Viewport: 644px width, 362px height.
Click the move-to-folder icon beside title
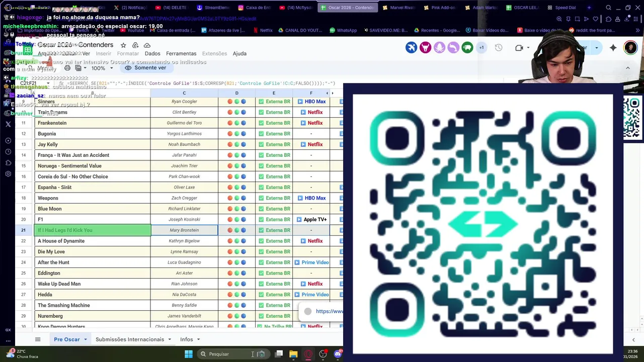tap(135, 45)
